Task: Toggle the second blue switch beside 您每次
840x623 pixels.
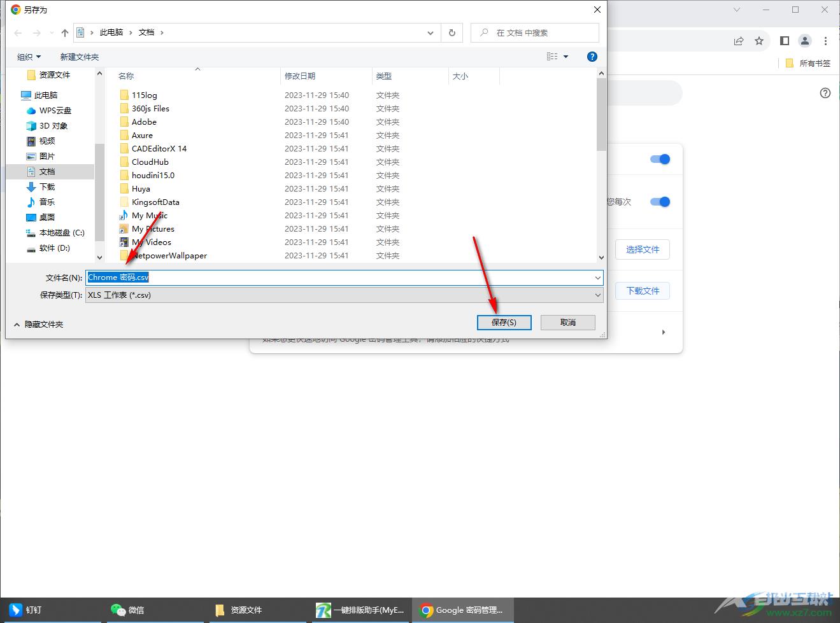Action: point(660,202)
